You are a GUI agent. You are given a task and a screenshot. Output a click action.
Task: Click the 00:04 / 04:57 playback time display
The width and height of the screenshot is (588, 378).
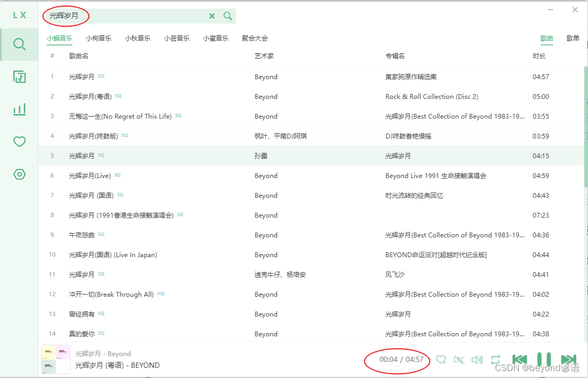pos(401,360)
